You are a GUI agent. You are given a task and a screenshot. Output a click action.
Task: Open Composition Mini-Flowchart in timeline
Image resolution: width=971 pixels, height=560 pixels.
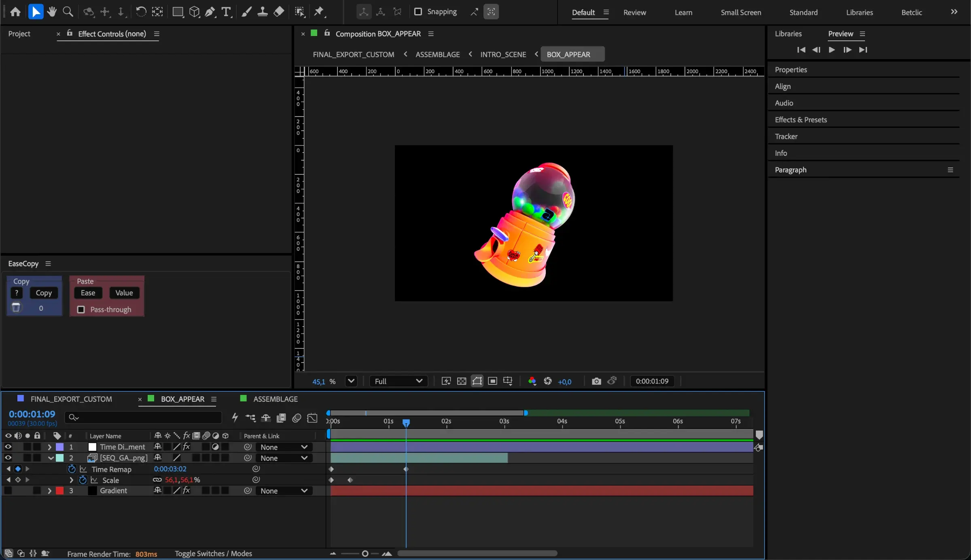[250, 418]
